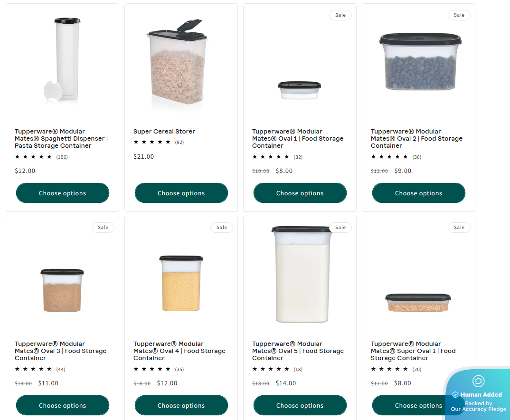Screen dimensions: 510x420
Task: View the 92 reviews of Super Cereal Storer
Action: coord(179,142)
